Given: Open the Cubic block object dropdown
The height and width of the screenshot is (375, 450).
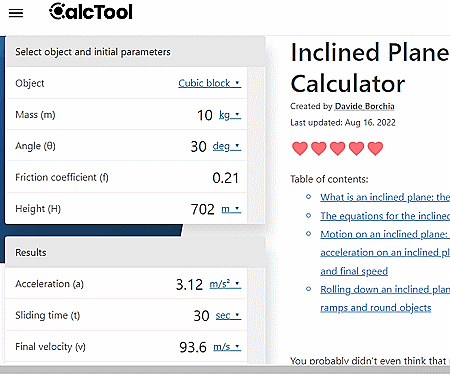Looking at the screenshot, I should pos(209,83).
